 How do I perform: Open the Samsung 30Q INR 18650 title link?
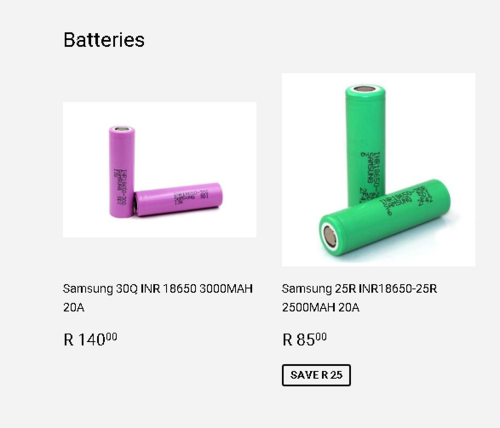pyautogui.click(x=158, y=298)
